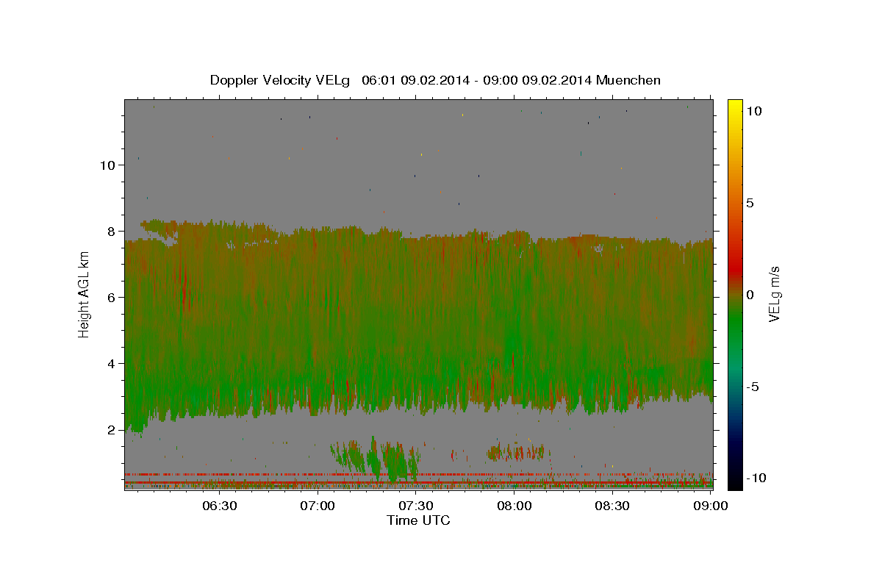The height and width of the screenshot is (588, 882).
Task: Click colorbar value -5 label
Action: [753, 387]
